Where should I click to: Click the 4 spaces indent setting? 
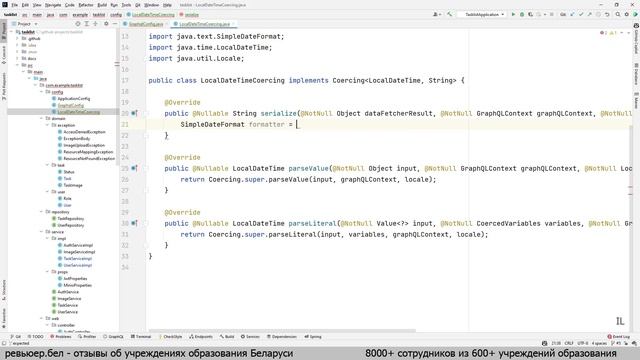(x=599, y=343)
